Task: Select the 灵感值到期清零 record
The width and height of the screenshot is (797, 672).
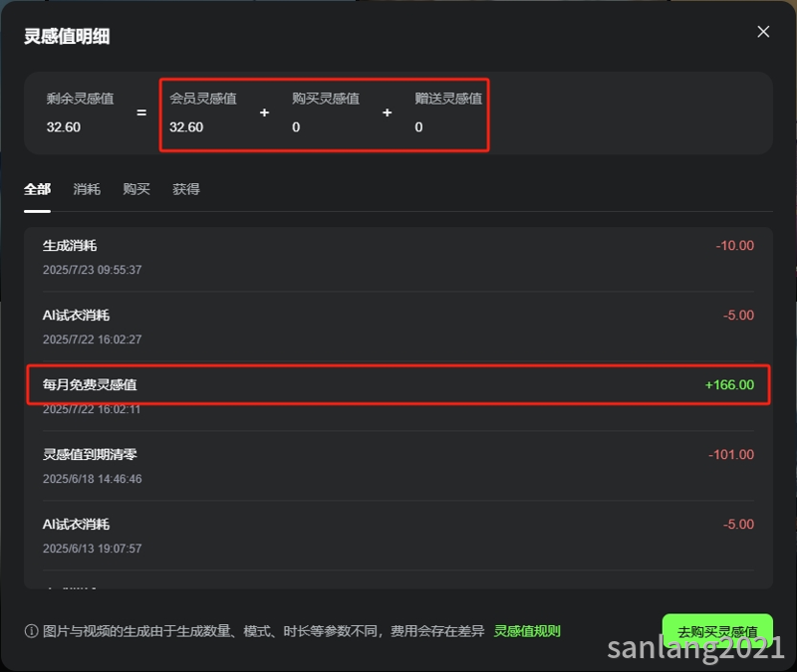Action: 90,455
